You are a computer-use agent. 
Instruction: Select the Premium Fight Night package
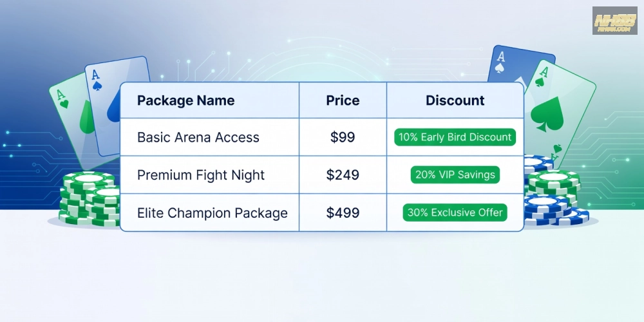(201, 175)
